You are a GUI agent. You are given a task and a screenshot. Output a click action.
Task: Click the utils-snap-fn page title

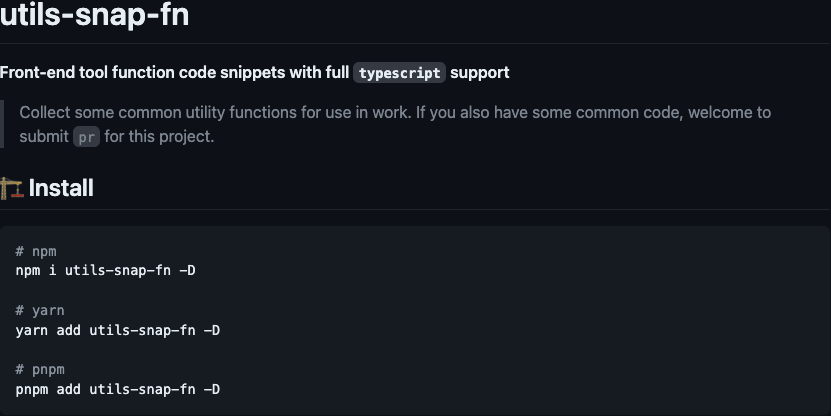coord(94,14)
